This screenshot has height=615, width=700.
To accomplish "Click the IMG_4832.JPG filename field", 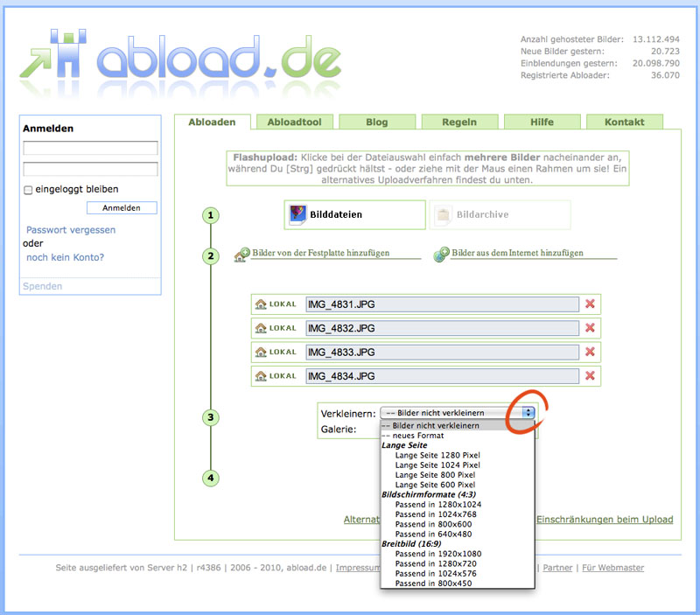I will pos(443,328).
